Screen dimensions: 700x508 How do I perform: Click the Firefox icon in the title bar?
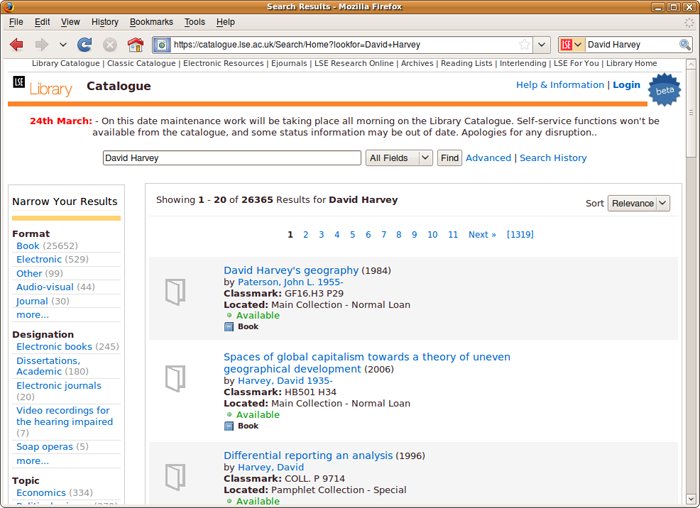[8, 7]
